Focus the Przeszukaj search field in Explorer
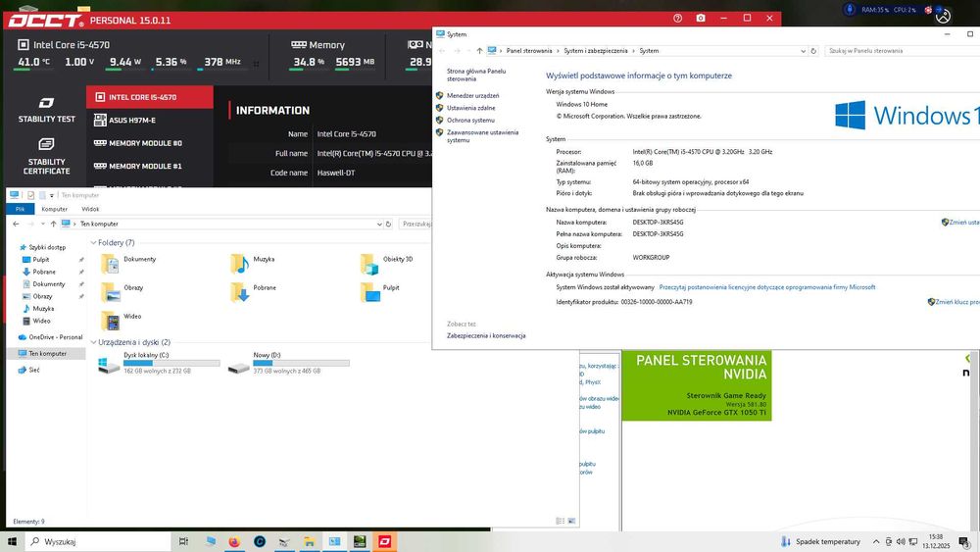Viewport: 980px width, 552px height. (416, 224)
